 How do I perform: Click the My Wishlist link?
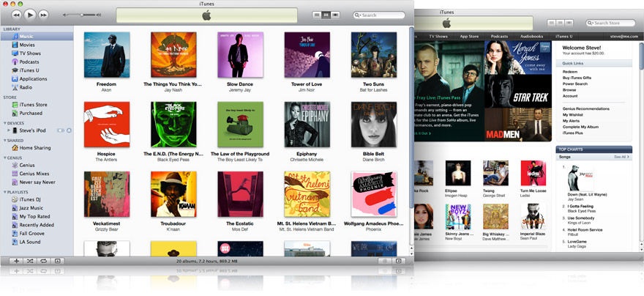[573, 115]
